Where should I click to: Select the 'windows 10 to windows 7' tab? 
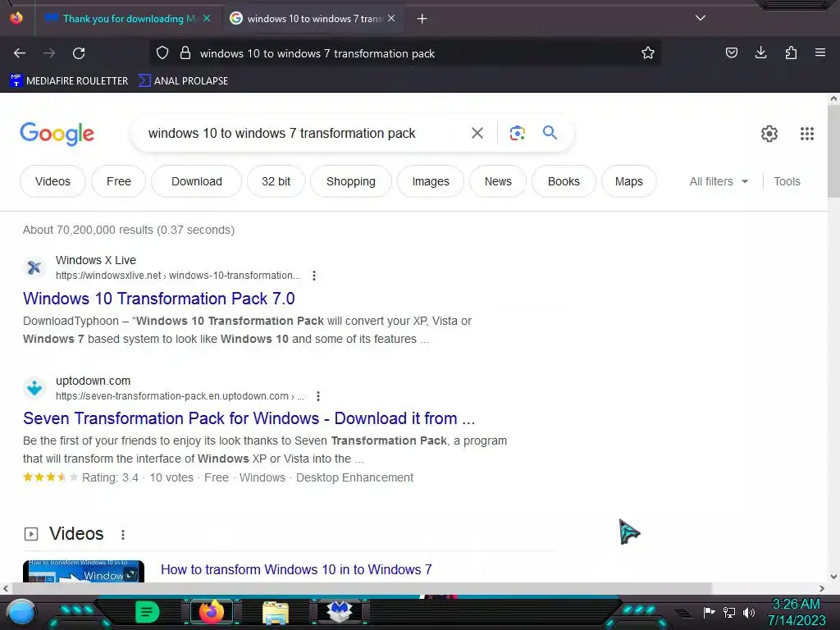(313, 19)
